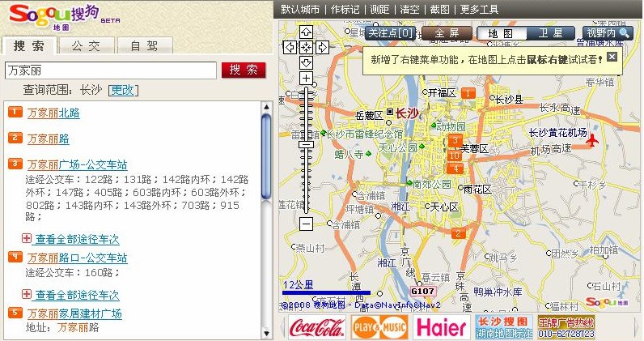
Task: Open the 万家丽北路 result link
Action: pyautogui.click(x=53, y=113)
